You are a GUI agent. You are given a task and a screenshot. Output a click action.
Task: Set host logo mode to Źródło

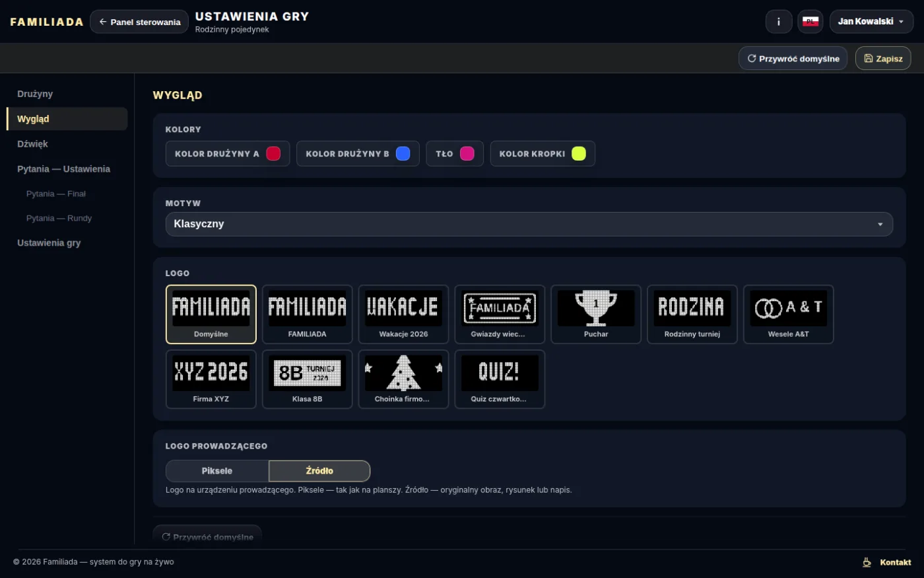point(319,471)
